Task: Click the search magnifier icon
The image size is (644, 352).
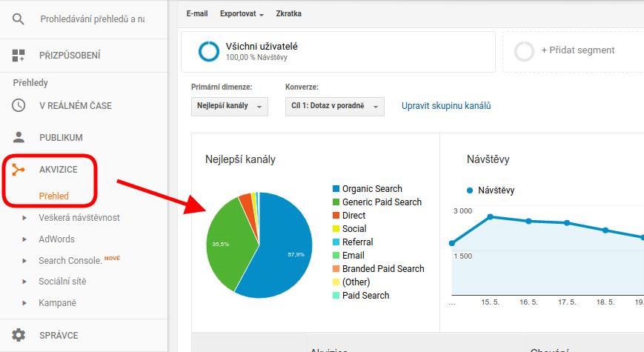Action: click(x=19, y=19)
